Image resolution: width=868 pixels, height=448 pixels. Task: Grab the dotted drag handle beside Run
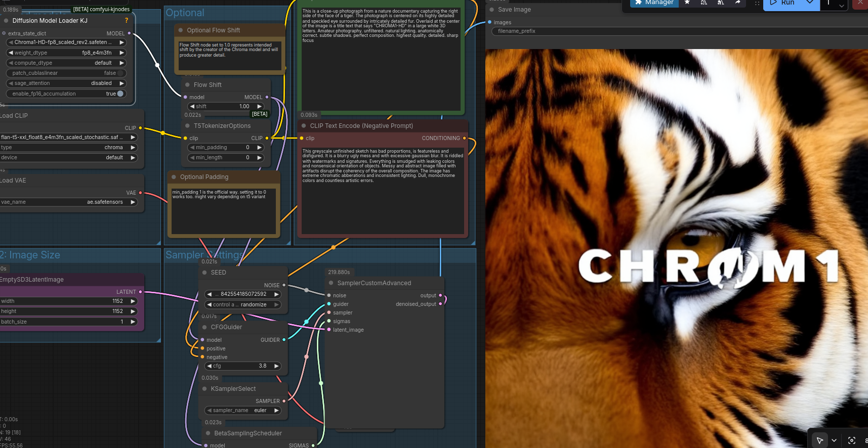pyautogui.click(x=757, y=3)
